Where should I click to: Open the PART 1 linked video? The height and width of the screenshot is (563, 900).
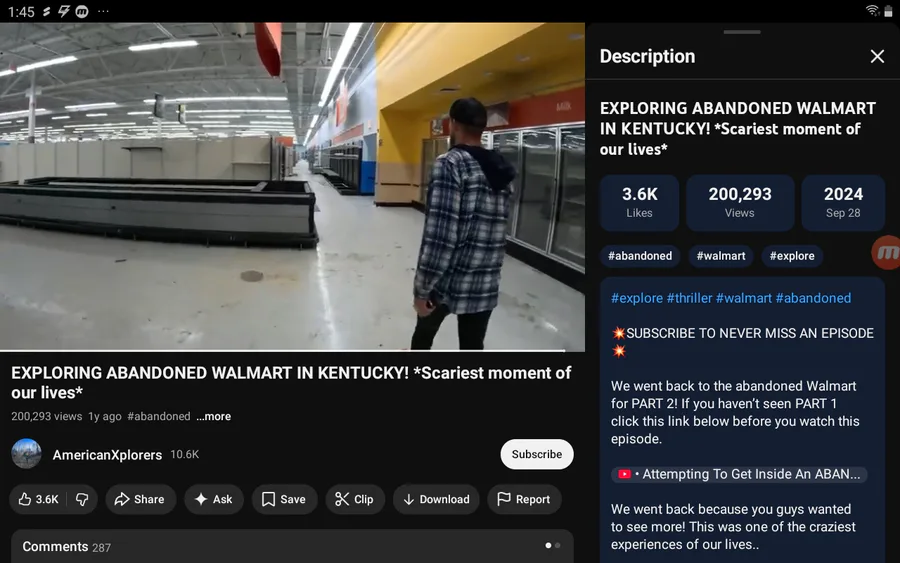(x=740, y=474)
